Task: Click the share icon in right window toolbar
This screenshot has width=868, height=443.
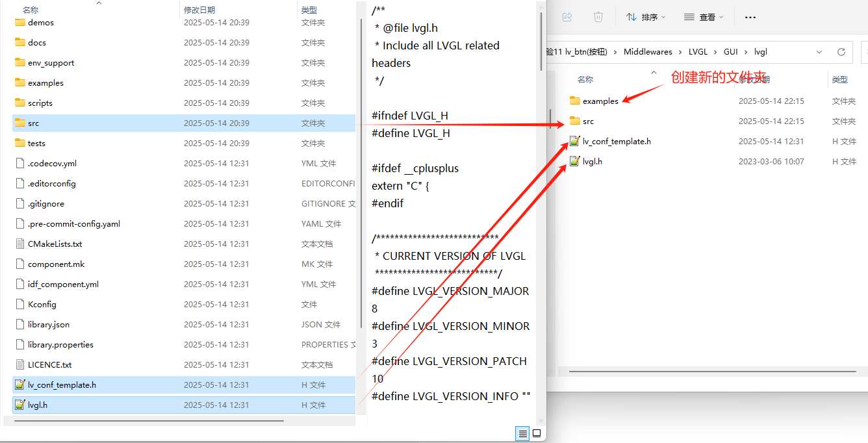Action: (x=567, y=17)
